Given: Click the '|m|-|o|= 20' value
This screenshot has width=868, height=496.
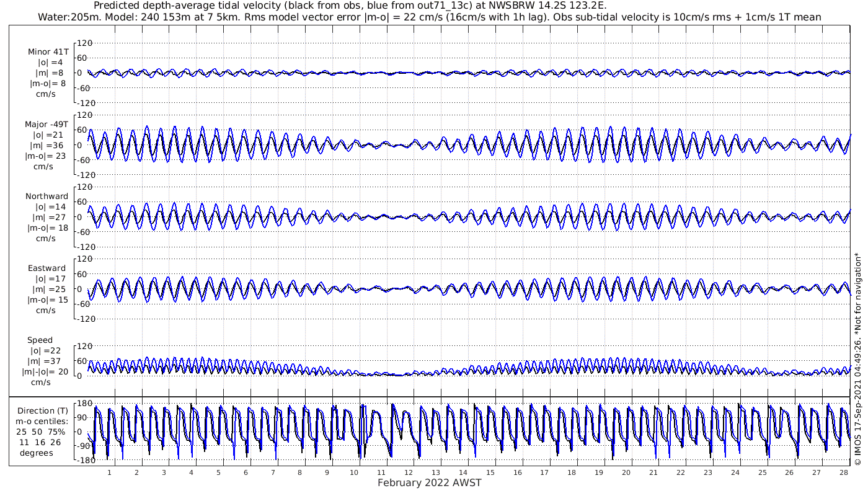Looking at the screenshot, I should point(45,372).
